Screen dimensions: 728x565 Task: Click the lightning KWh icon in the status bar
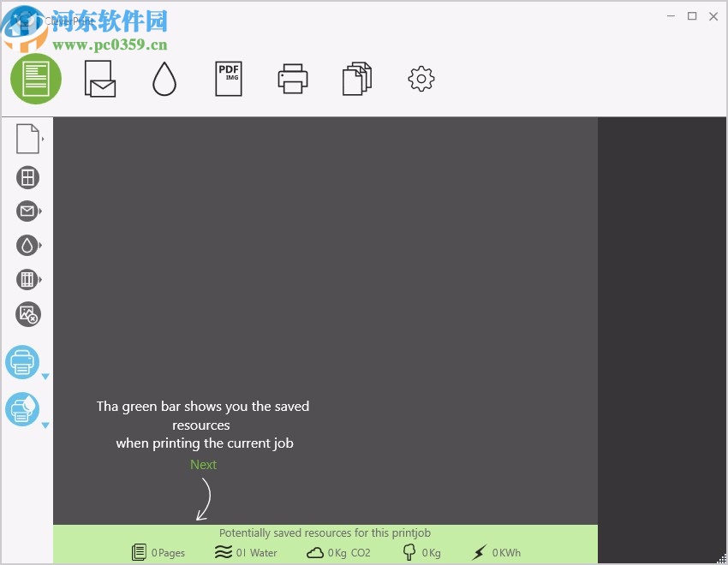(479, 552)
